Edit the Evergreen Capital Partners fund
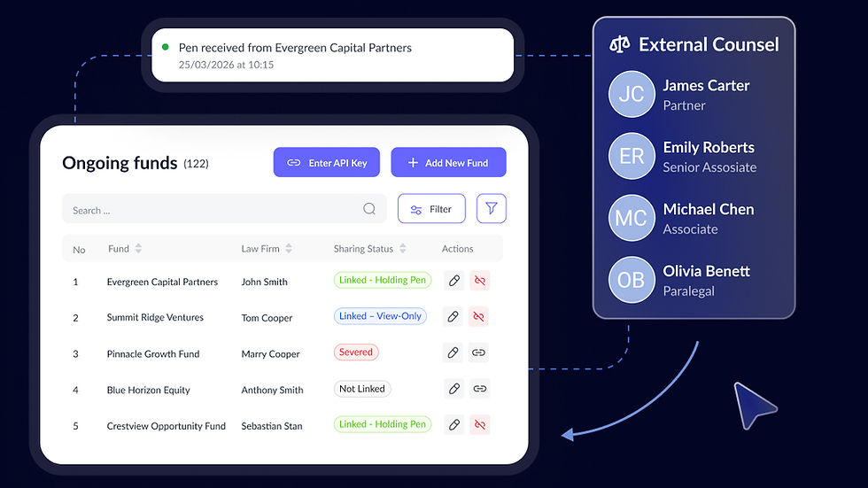The image size is (868, 488). coord(453,281)
